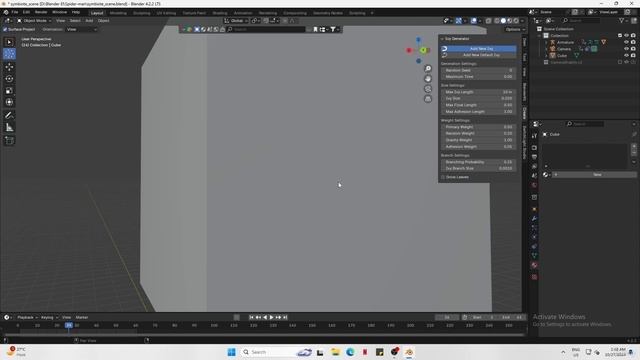Image resolution: width=640 pixels, height=360 pixels.
Task: Activate the Move tool
Action: (x=9, y=67)
